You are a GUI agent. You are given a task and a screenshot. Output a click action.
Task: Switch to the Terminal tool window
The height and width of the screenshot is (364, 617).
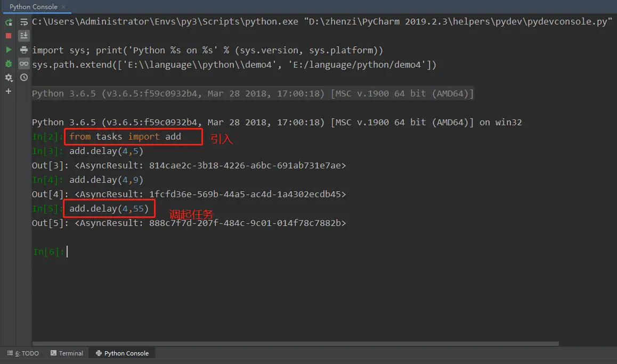[67, 353]
